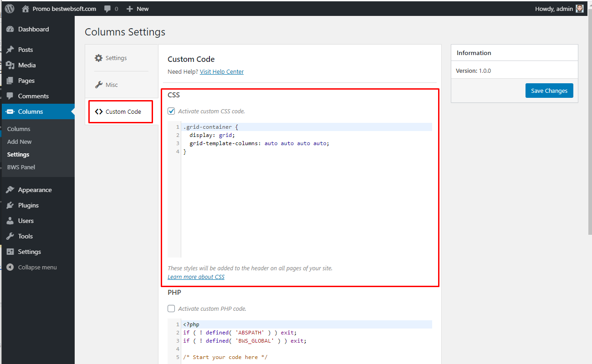
Task: Select the Custom Code tab label
Action: pos(123,111)
